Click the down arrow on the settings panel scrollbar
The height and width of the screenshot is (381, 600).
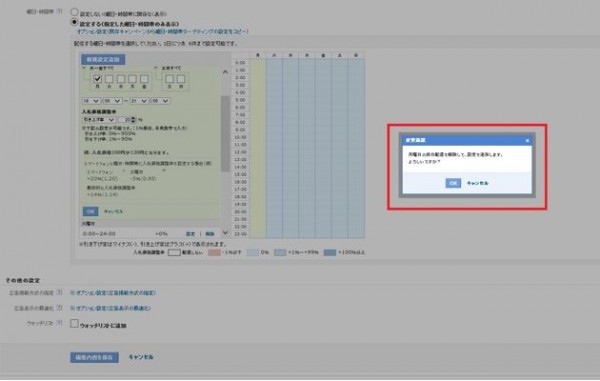(x=225, y=233)
